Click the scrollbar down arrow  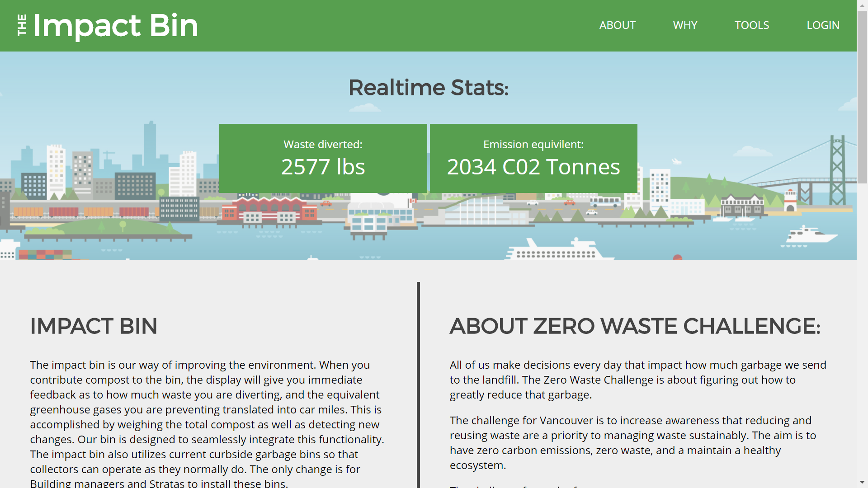[862, 483]
